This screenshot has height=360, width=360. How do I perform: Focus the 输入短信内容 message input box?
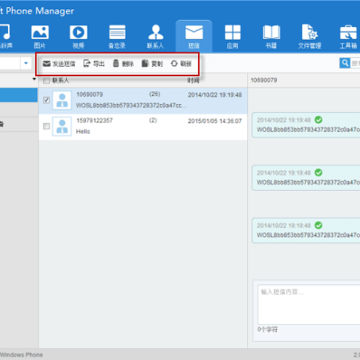(309, 304)
